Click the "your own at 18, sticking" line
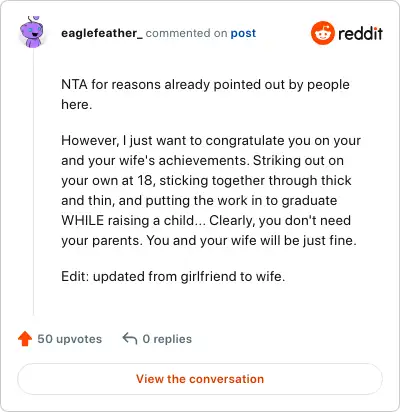This screenshot has height=412, width=400. coord(206,181)
